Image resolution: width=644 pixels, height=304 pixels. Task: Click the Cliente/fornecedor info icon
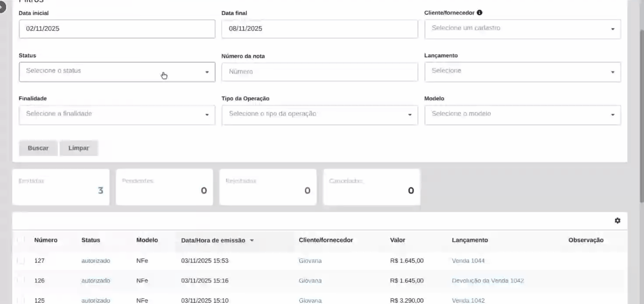(x=479, y=13)
